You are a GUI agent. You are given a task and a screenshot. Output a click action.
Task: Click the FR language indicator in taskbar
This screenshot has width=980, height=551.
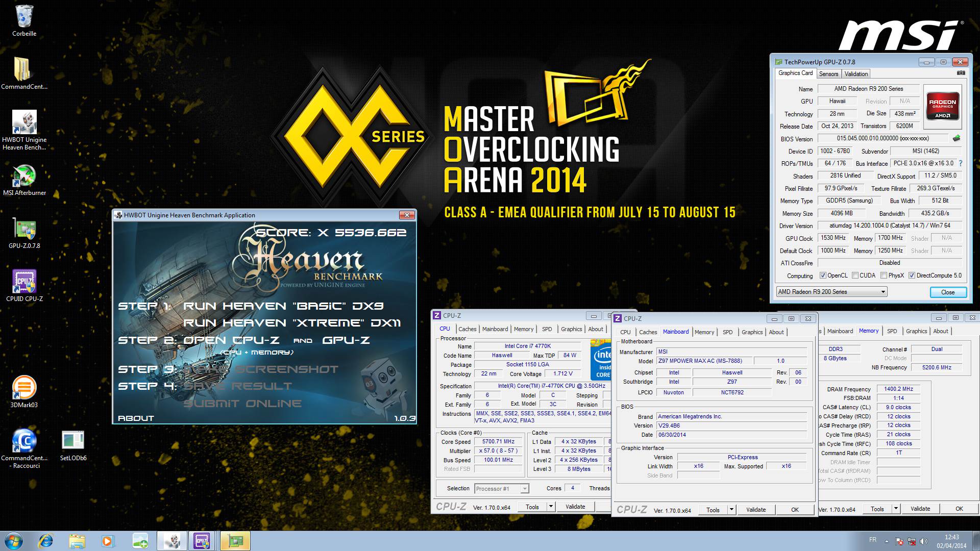tap(872, 540)
